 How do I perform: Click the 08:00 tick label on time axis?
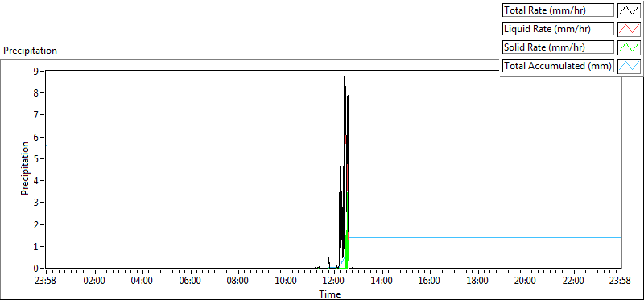pyautogui.click(x=238, y=282)
